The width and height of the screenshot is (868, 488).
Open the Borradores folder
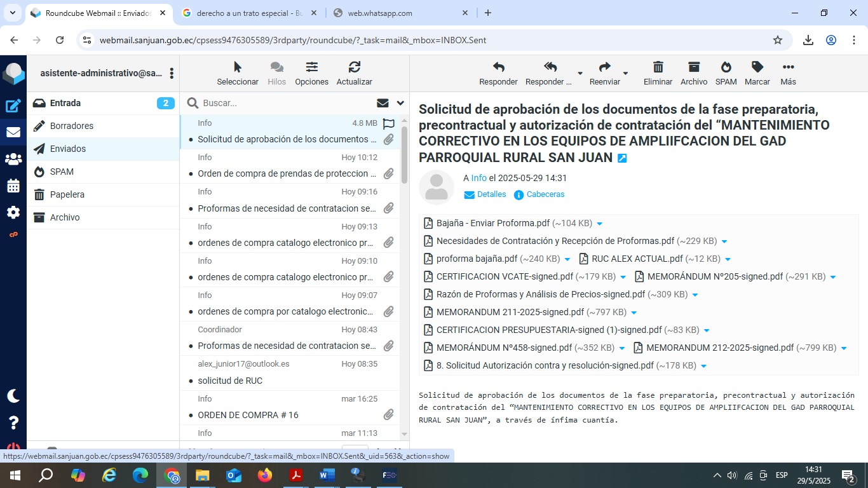pyautogui.click(x=71, y=126)
